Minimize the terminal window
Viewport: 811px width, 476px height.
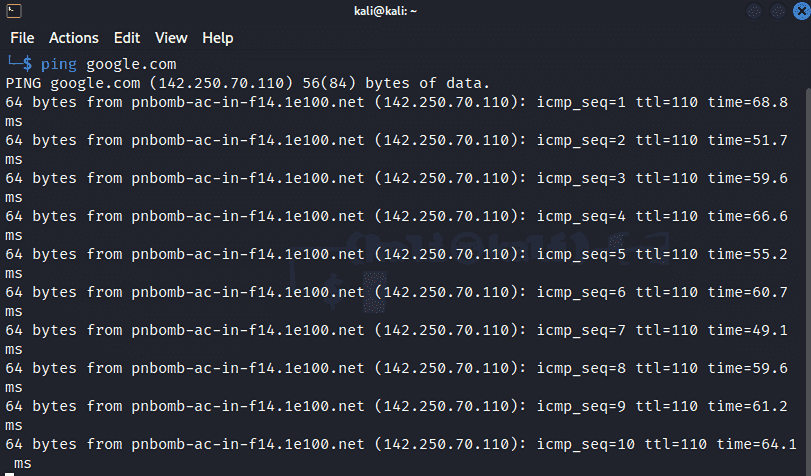[x=753, y=11]
